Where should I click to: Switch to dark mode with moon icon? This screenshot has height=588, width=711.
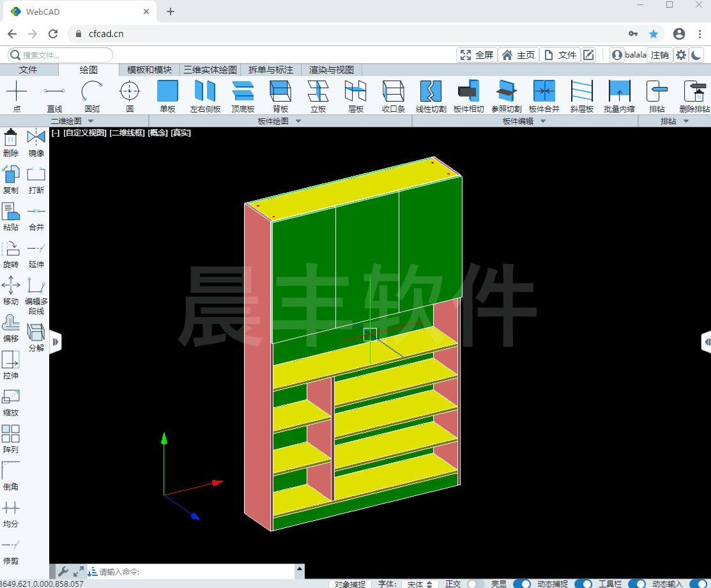(696, 55)
